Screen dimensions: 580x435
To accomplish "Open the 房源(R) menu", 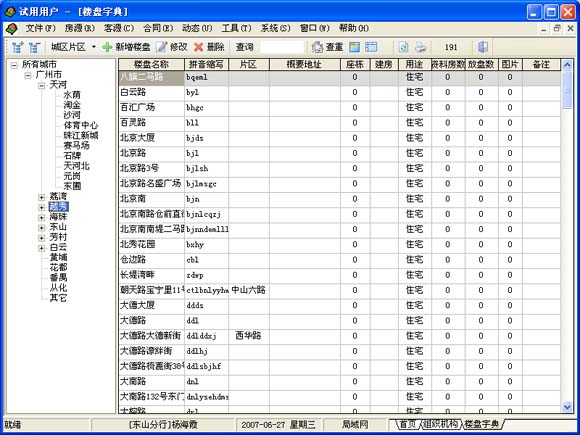I will coord(80,28).
